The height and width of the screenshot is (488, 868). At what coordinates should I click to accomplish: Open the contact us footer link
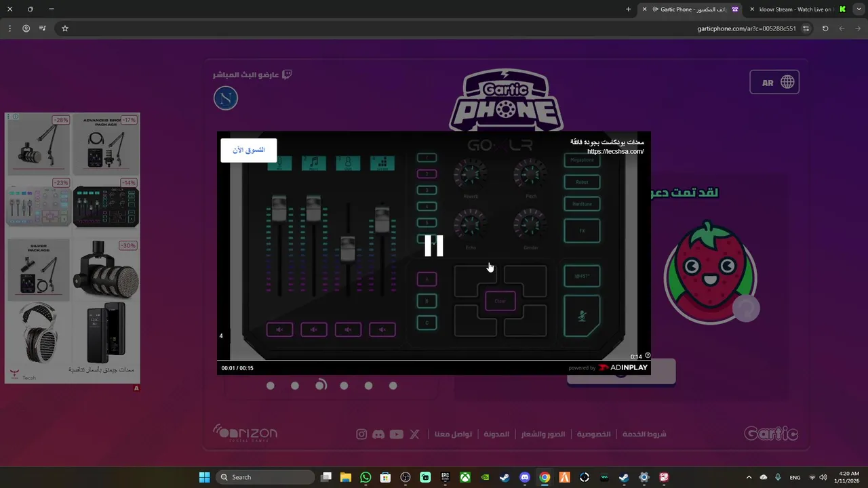tap(453, 434)
